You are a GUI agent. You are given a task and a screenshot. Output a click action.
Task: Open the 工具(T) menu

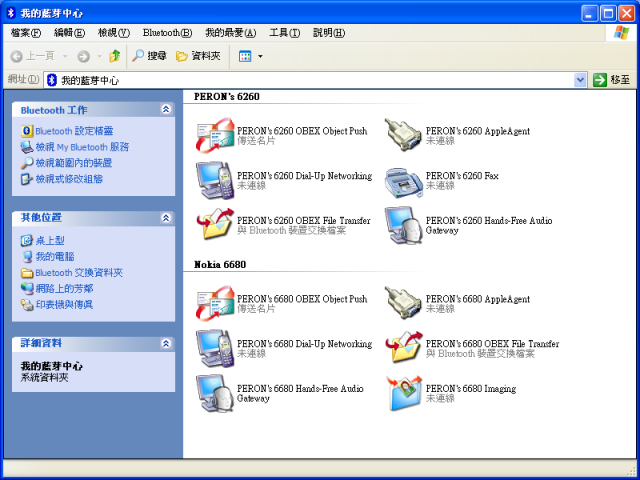pyautogui.click(x=284, y=33)
